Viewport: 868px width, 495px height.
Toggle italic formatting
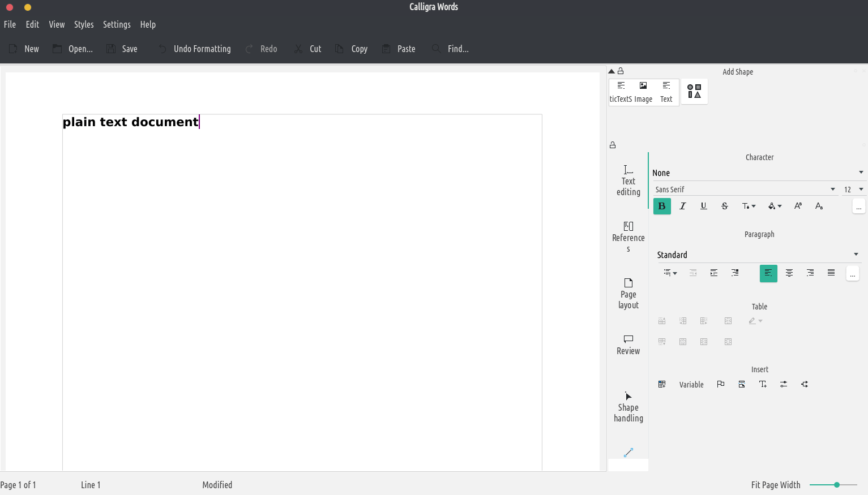pos(683,206)
